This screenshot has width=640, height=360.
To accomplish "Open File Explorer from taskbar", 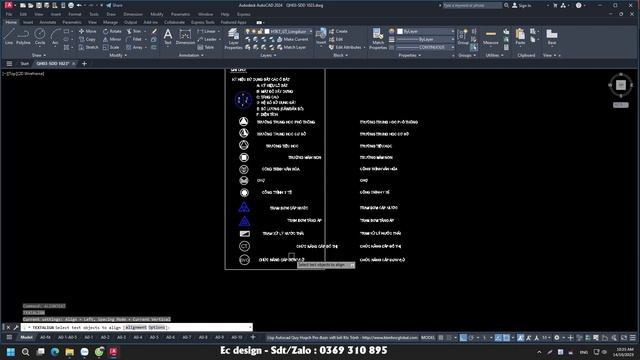I will click(69, 352).
